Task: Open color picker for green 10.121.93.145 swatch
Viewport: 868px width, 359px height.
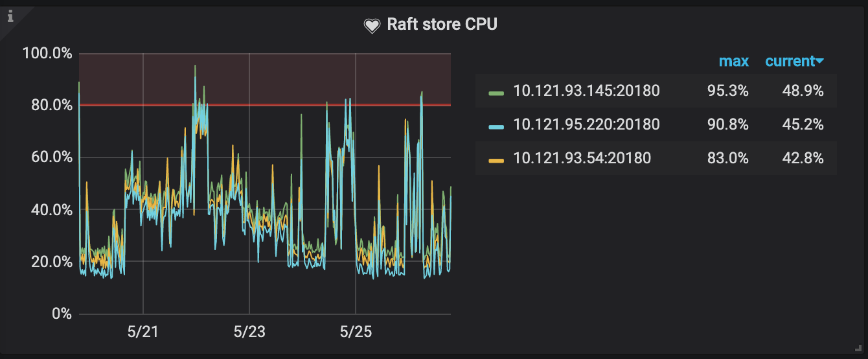Action: pyautogui.click(x=496, y=93)
